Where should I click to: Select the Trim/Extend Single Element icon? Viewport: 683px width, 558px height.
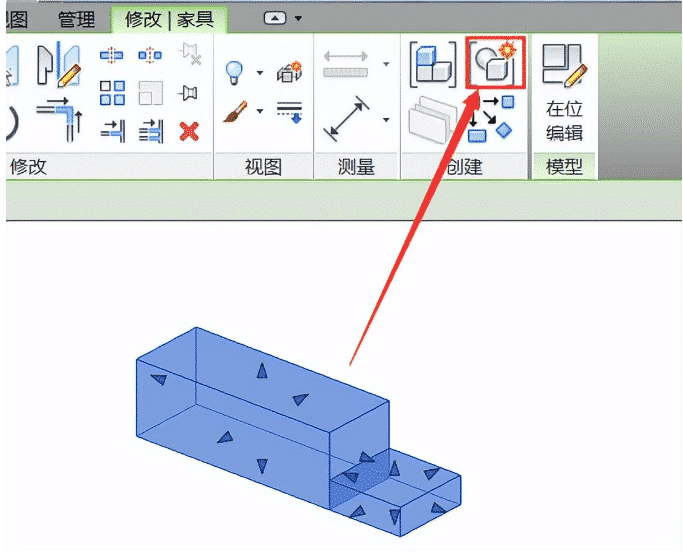point(113,131)
